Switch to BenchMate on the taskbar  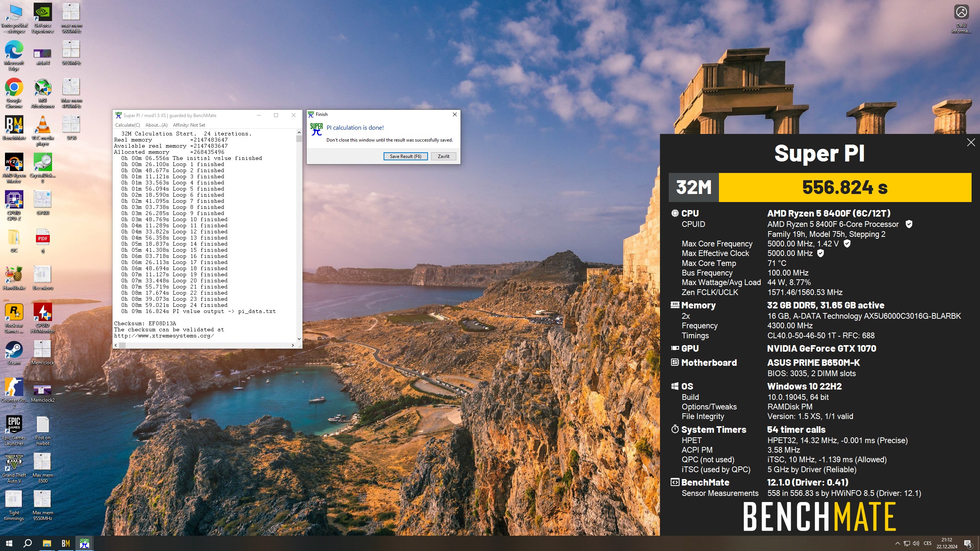(x=65, y=543)
